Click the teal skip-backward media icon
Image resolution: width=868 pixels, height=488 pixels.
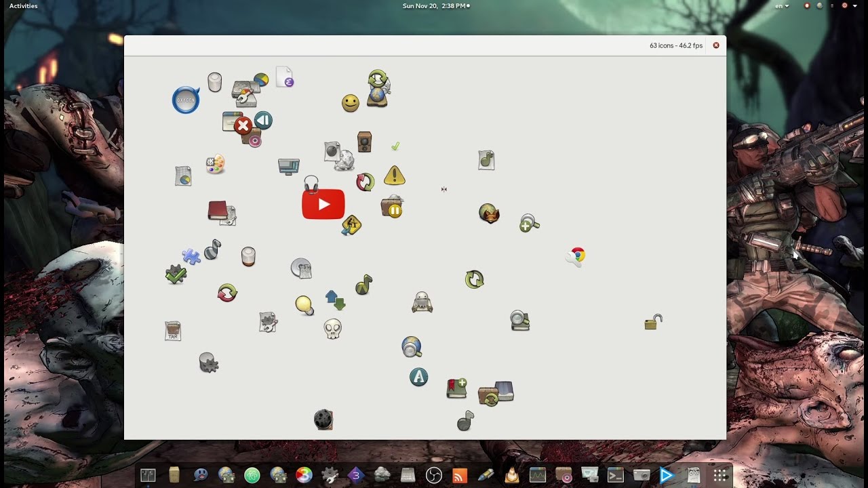(263, 121)
